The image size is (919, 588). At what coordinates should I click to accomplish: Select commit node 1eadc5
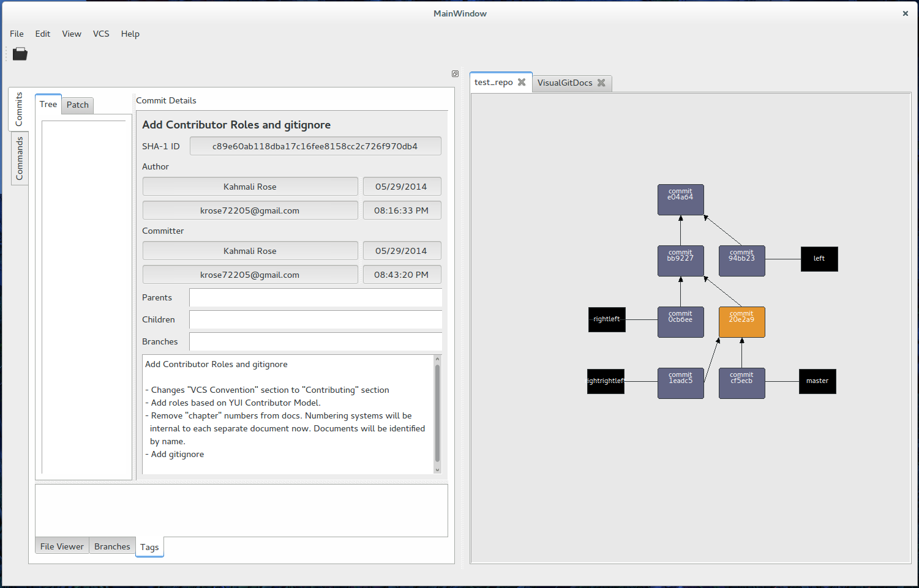pos(681,384)
